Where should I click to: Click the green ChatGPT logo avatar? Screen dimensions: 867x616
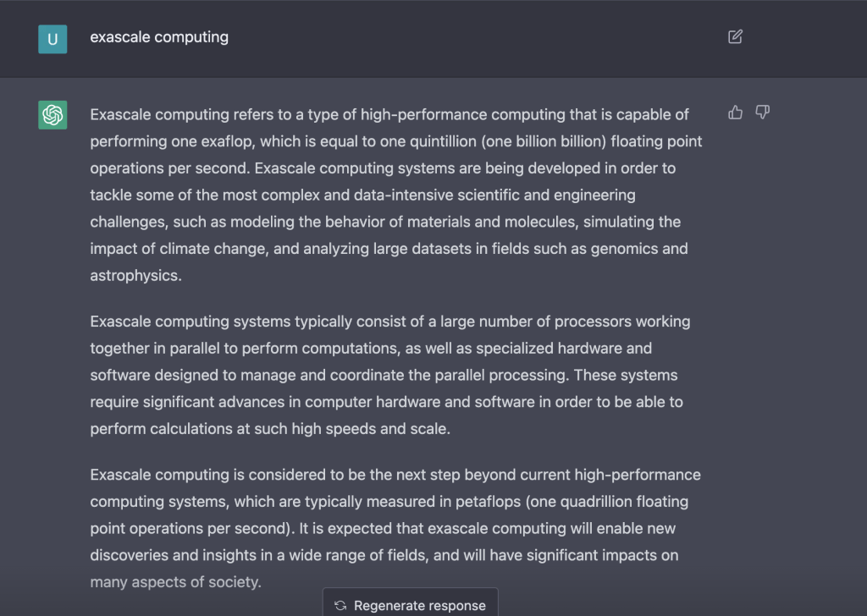pyautogui.click(x=52, y=115)
